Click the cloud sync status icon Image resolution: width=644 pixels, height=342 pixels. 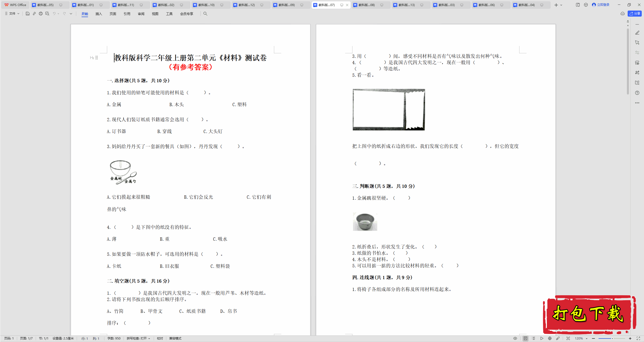(623, 14)
